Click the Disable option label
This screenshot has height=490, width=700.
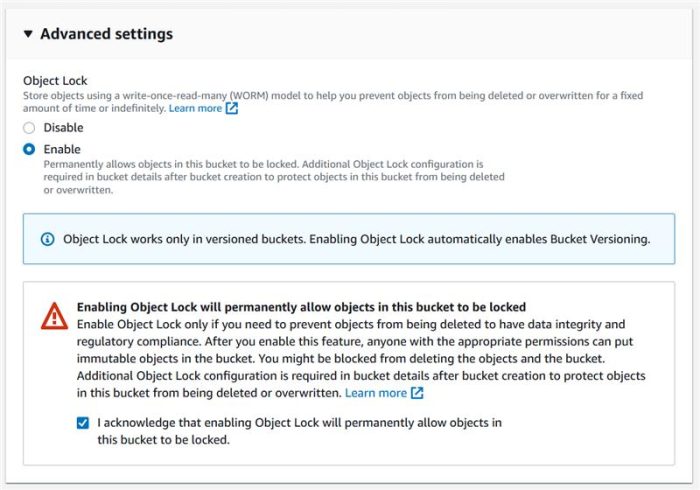tap(63, 128)
